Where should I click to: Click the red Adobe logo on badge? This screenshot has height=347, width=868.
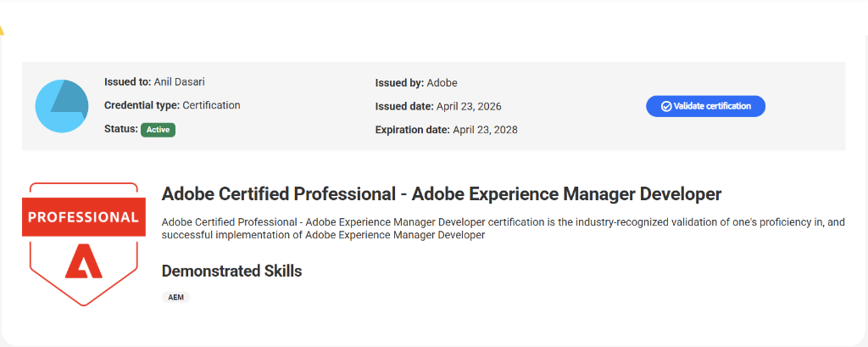pos(84,260)
